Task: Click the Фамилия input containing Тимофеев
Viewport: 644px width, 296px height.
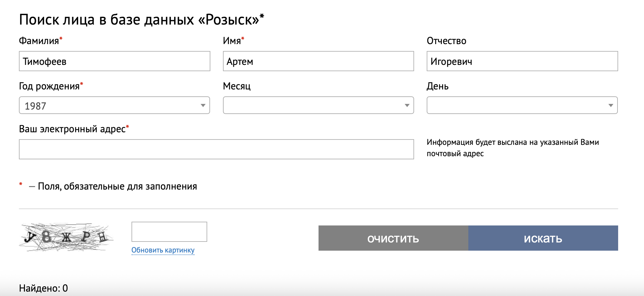Action: 114,61
